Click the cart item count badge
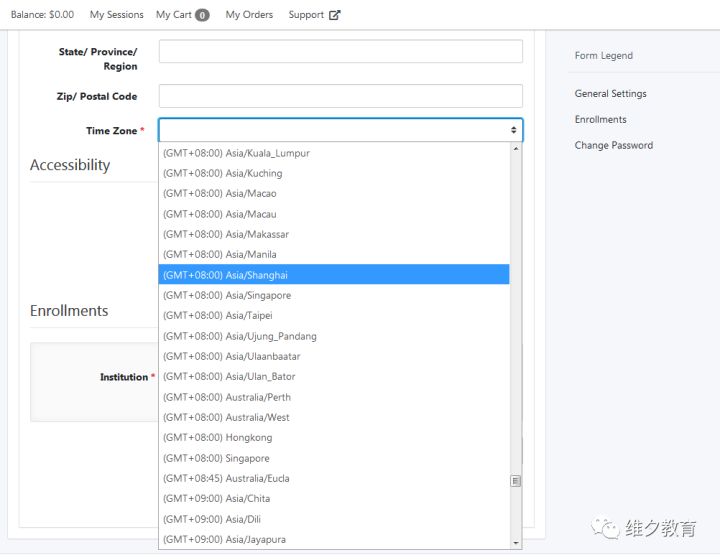720x560 pixels. [202, 15]
